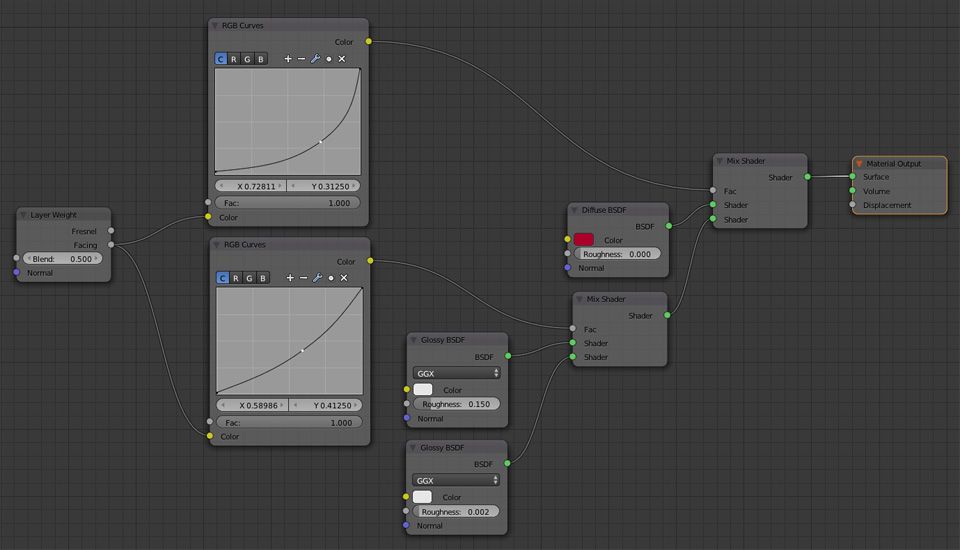Click Normal input socket on Layer Weight

(17, 273)
